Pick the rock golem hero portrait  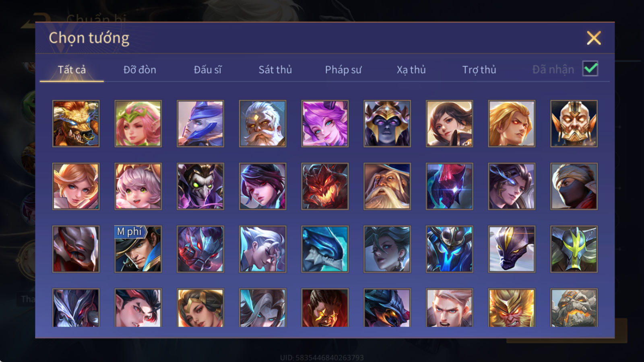pyautogui.click(x=574, y=308)
